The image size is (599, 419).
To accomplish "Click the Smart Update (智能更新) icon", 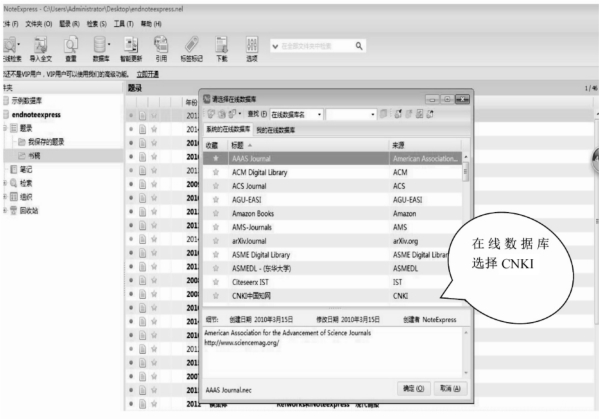I will pyautogui.click(x=131, y=49).
